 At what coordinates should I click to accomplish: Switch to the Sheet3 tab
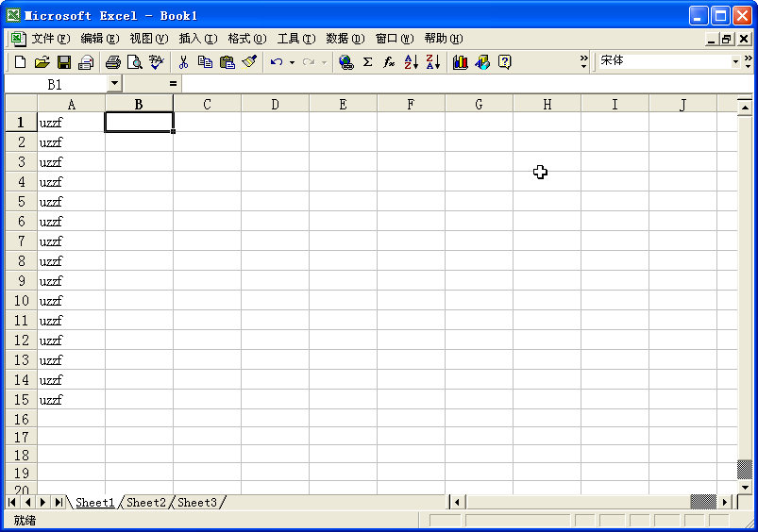[197, 503]
